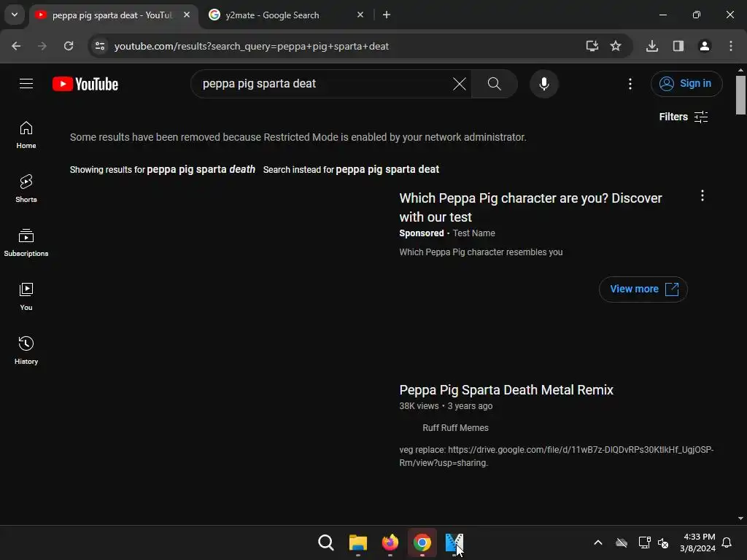This screenshot has width=747, height=560.
Task: Reload the current page
Action: coord(69,46)
